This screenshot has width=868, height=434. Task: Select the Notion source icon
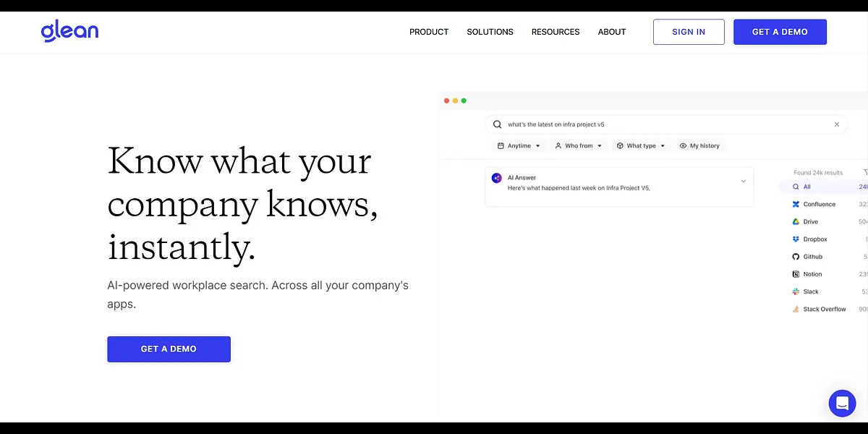pyautogui.click(x=796, y=274)
